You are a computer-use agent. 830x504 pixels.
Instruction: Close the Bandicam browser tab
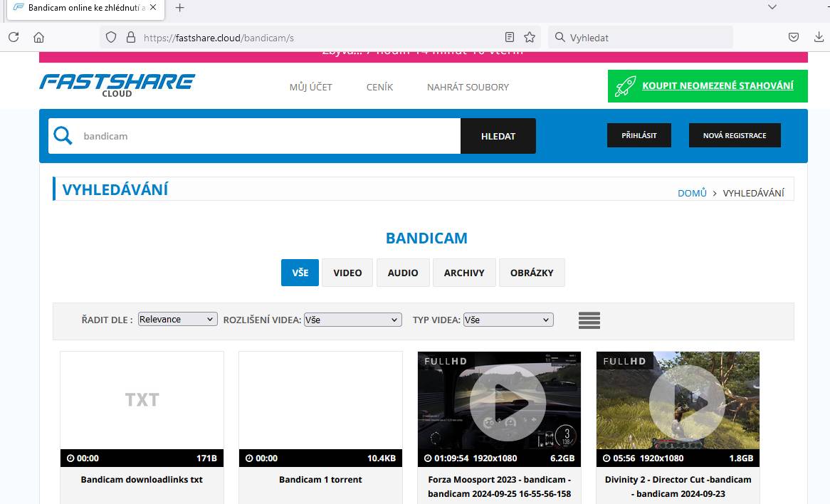click(x=153, y=7)
